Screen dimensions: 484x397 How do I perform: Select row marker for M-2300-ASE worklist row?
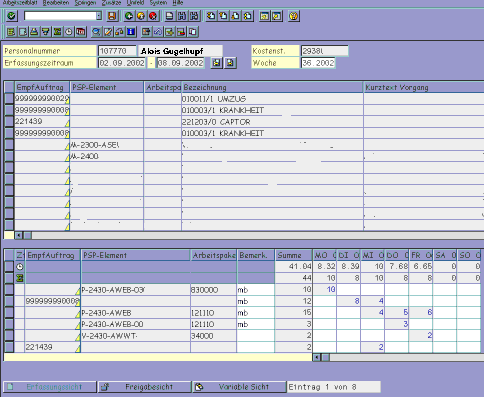9,145
